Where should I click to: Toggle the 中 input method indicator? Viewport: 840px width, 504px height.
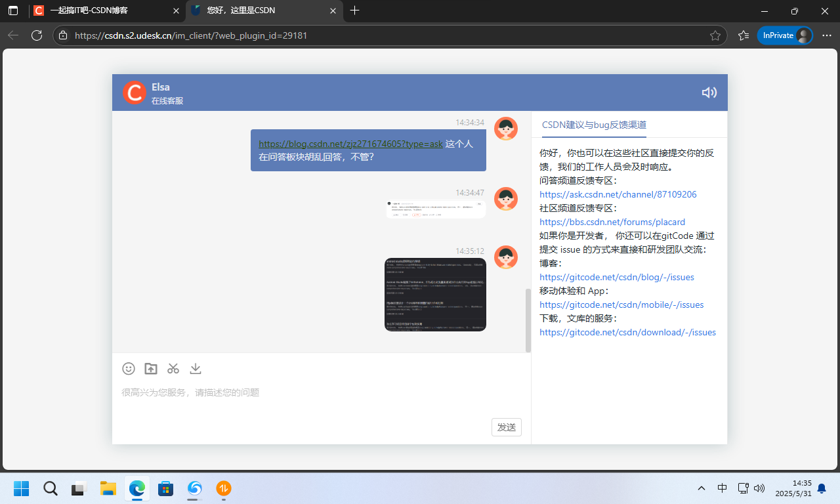pos(723,488)
